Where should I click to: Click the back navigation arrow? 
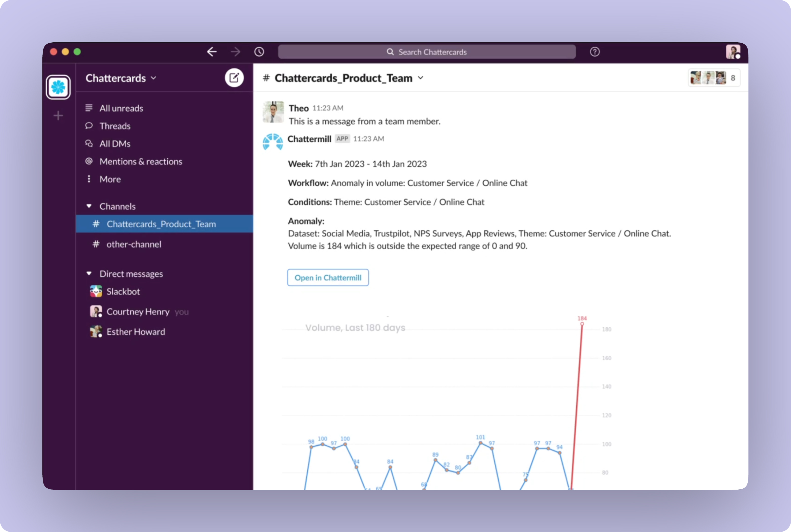(212, 52)
